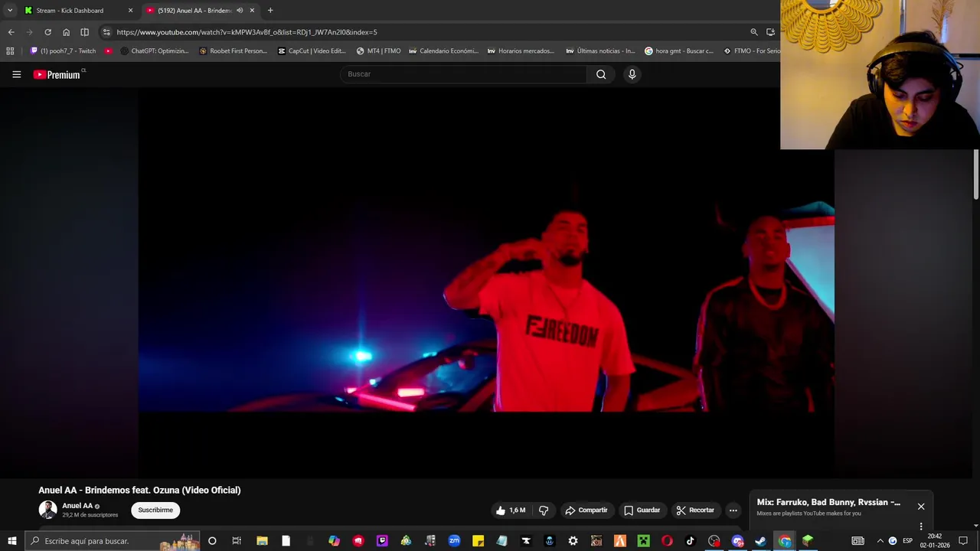Screen dimensions: 980x551
Task: Open the hora gmt - Buscar bookmark
Action: (680, 51)
